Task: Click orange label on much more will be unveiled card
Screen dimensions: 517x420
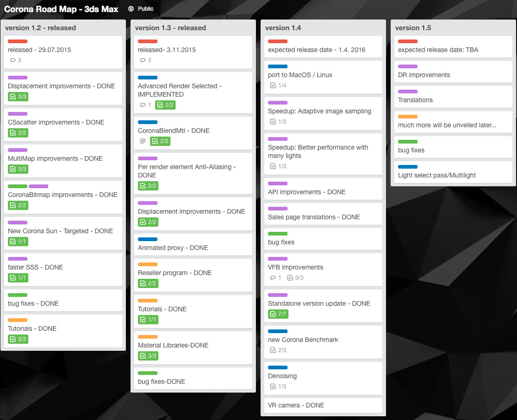Action: coord(407,117)
